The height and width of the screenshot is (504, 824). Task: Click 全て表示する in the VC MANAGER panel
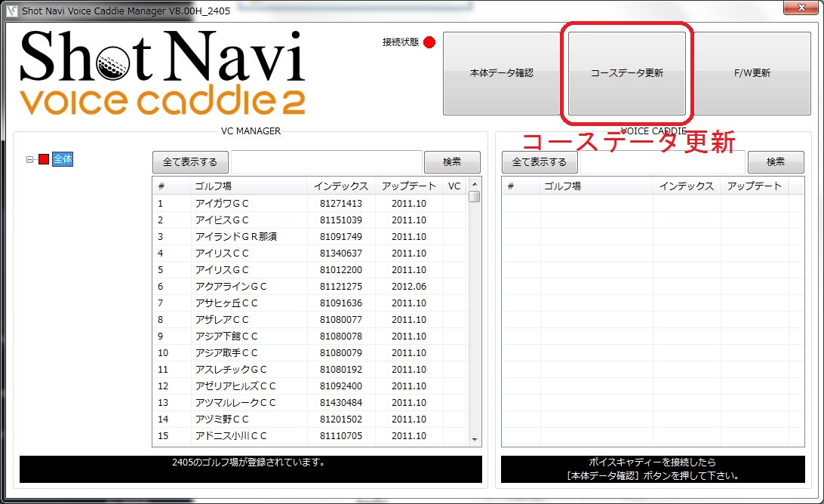[190, 162]
